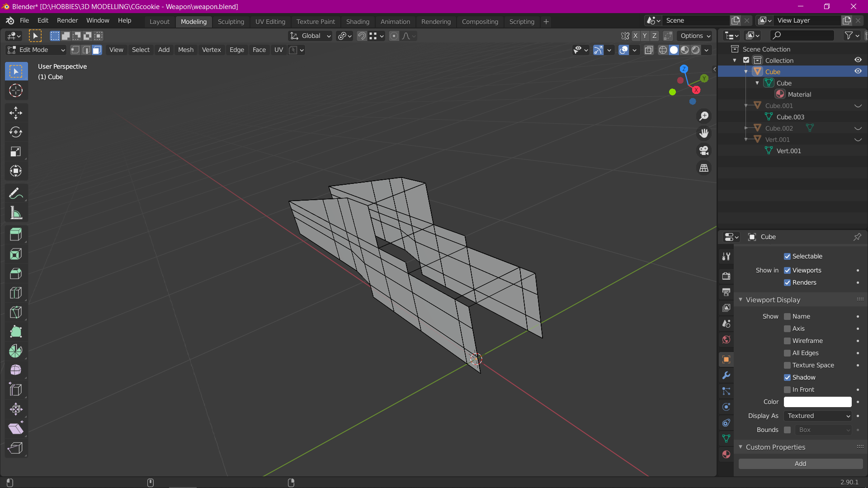Switch to Sculpting workspace tab
The width and height of the screenshot is (868, 488).
(x=231, y=22)
